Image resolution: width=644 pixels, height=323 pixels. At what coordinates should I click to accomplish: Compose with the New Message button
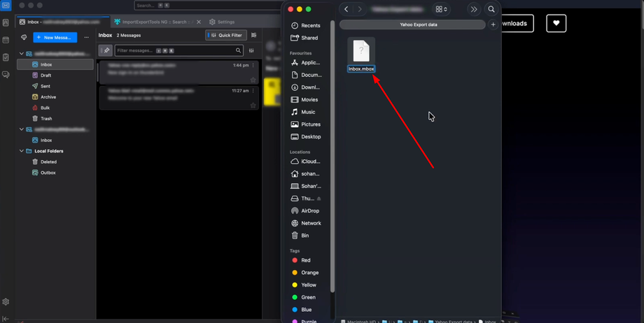click(55, 37)
